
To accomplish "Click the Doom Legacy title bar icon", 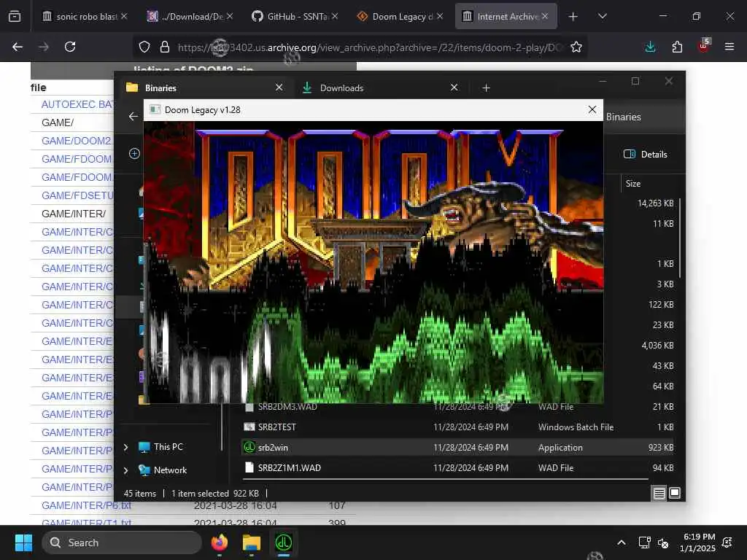I will point(155,109).
